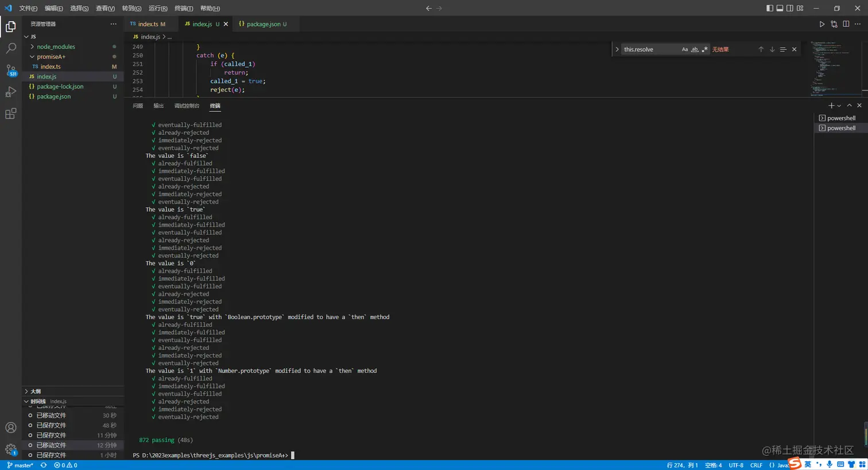Select first powershell terminal in list
The width and height of the screenshot is (868, 470).
click(840, 118)
